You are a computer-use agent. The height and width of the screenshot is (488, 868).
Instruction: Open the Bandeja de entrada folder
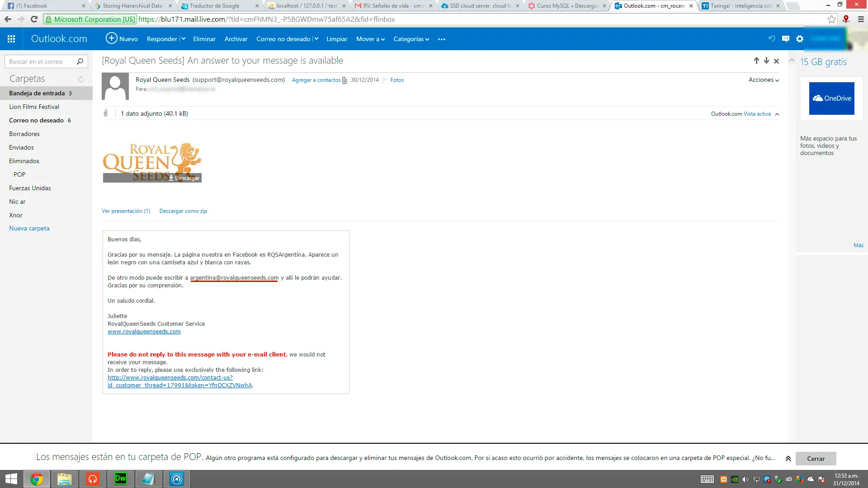point(46,93)
